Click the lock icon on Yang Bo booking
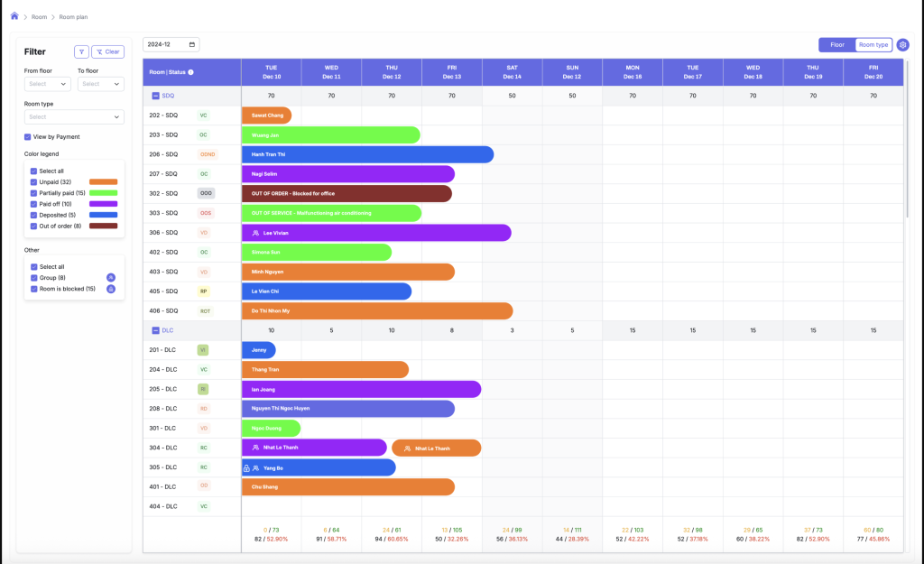 click(x=246, y=468)
